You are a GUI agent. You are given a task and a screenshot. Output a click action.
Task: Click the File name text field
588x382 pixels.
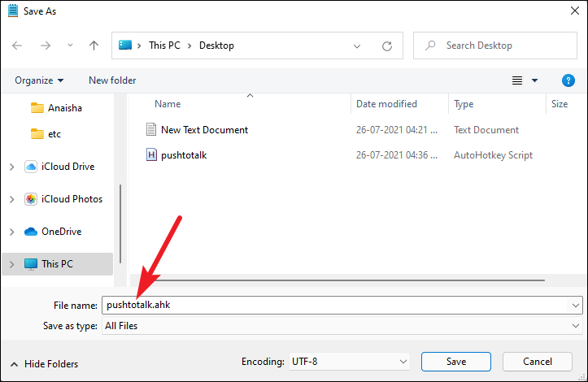point(333,305)
